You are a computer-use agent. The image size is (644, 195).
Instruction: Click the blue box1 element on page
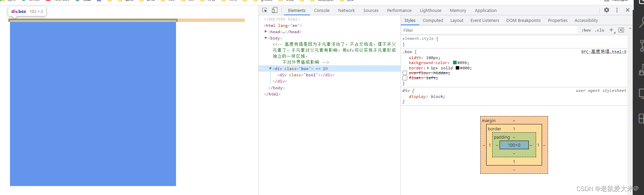(93, 104)
